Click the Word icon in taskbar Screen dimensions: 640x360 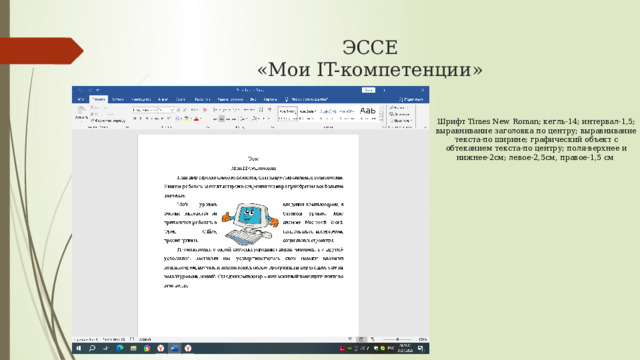point(174,348)
